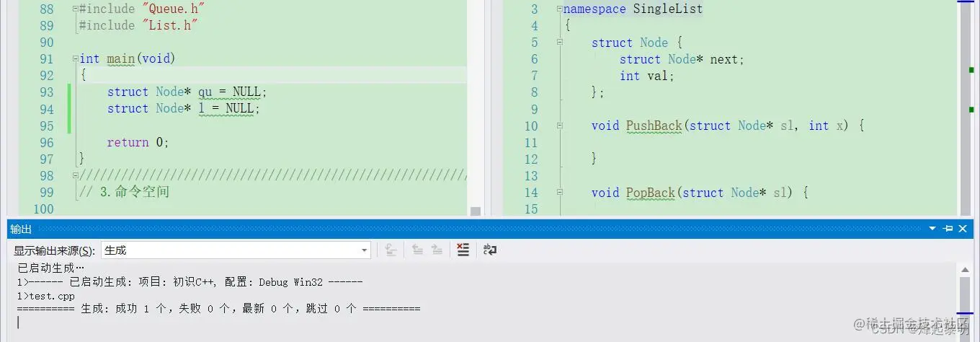The width and height of the screenshot is (980, 342).
Task: Click the 显示输出来源(S) label
Action: (54, 250)
